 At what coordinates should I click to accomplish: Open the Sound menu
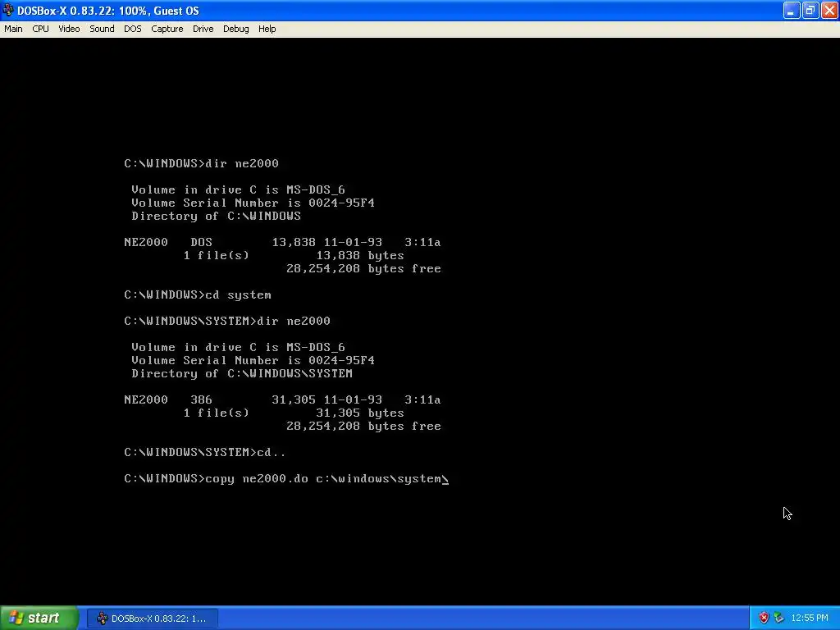click(102, 29)
